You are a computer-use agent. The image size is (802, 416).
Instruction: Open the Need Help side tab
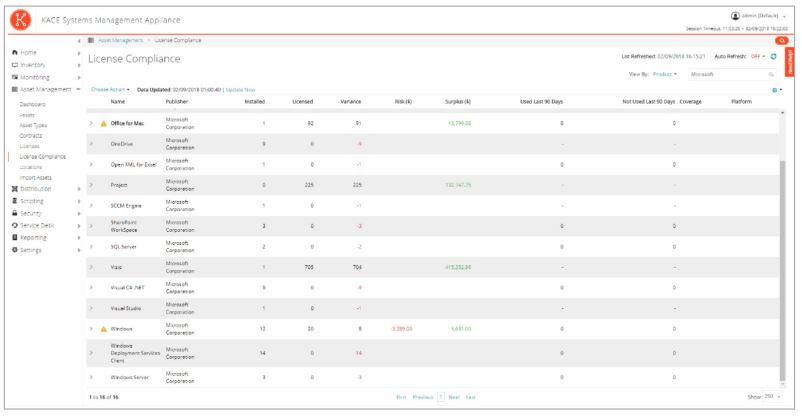pos(790,61)
